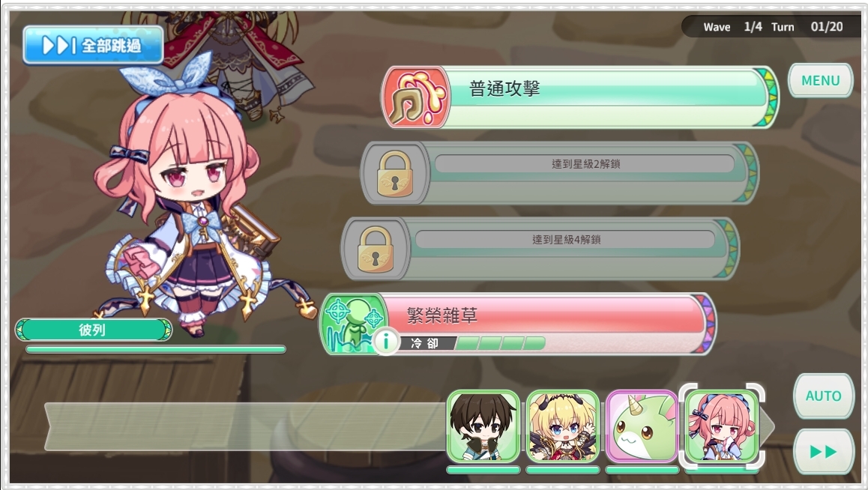Click the second locked skill padlock icon
This screenshot has width=868, height=490.
(376, 249)
